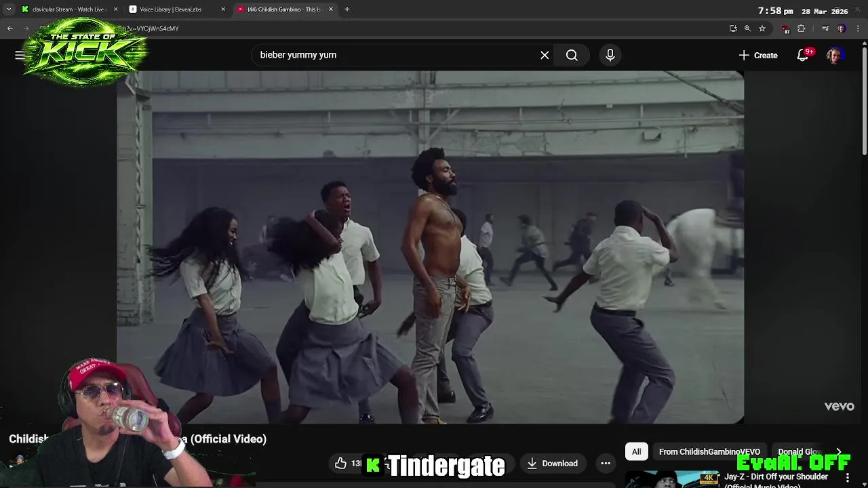Clear the search box with the X

tap(545, 55)
